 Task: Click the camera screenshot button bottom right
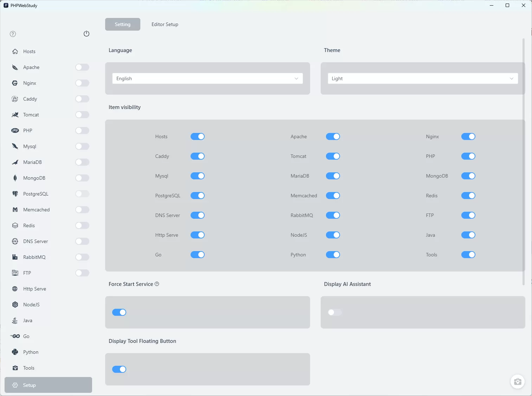(517, 382)
